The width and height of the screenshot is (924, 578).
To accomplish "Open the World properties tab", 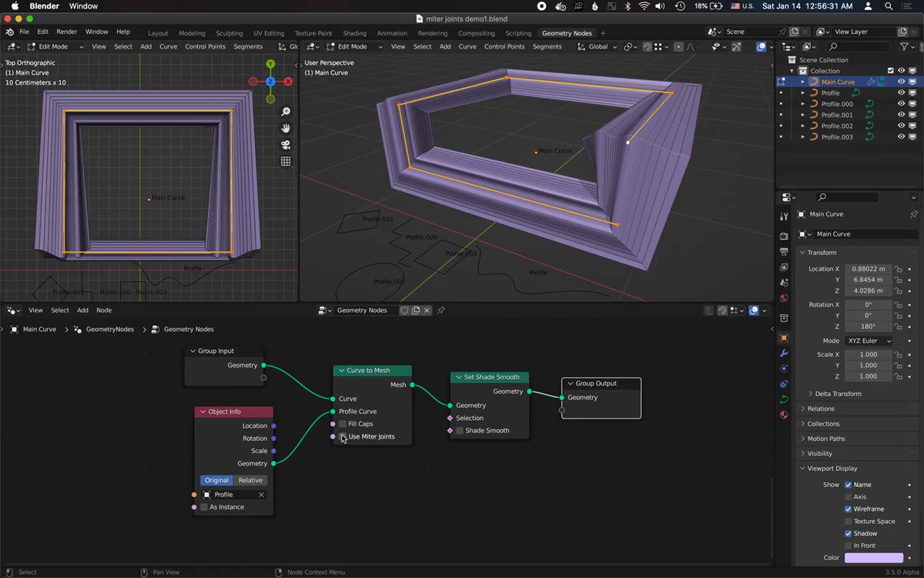I will [x=784, y=298].
